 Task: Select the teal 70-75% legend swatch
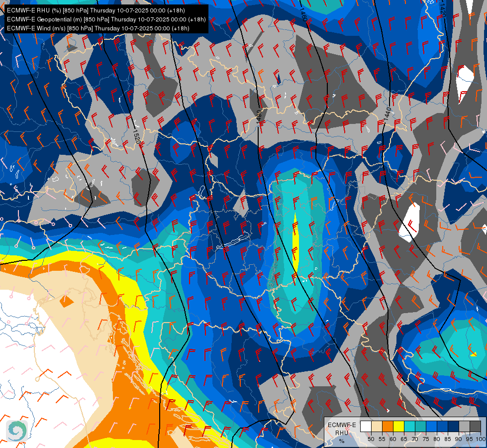[420, 426]
